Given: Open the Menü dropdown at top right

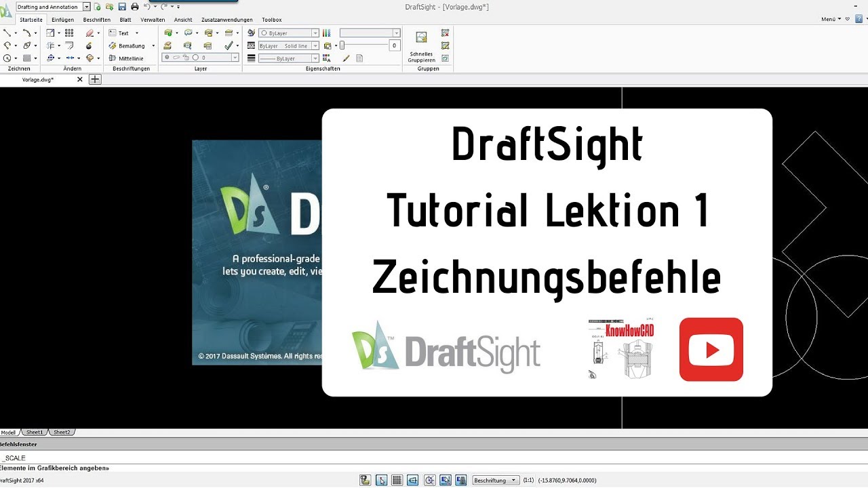Looking at the screenshot, I should pos(831,19).
